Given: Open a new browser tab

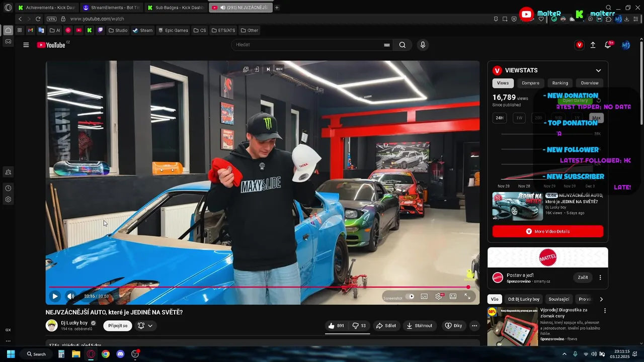Looking at the screenshot, I should point(277,8).
